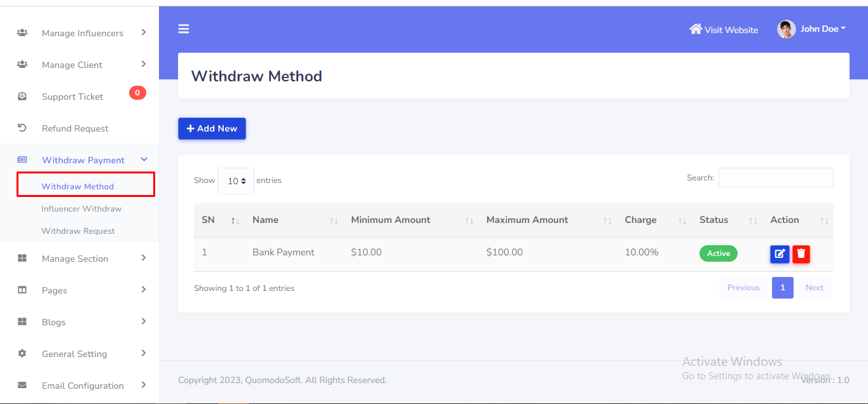Click the red trash delete icon
Viewport: 868px width, 404px height.
point(801,254)
